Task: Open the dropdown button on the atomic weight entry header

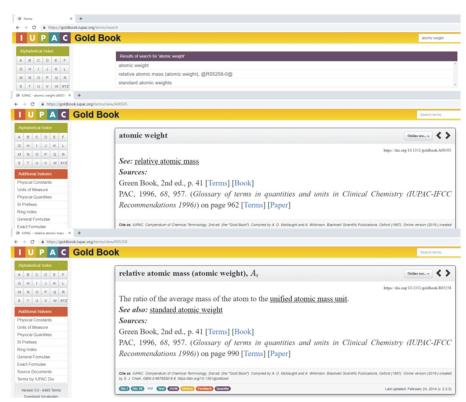Action: 418,136
